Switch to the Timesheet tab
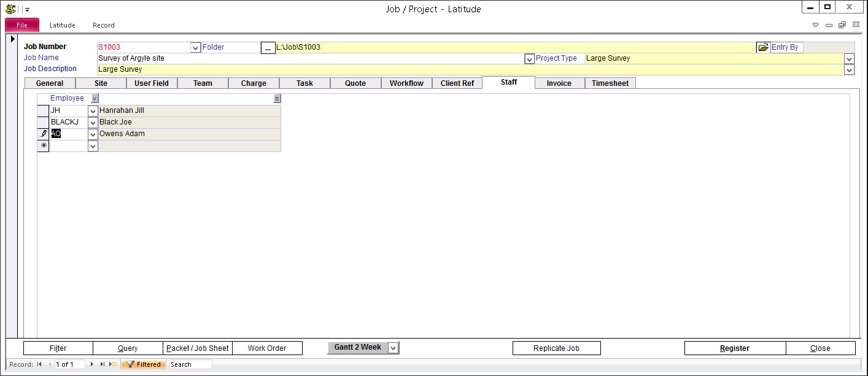 pos(610,83)
